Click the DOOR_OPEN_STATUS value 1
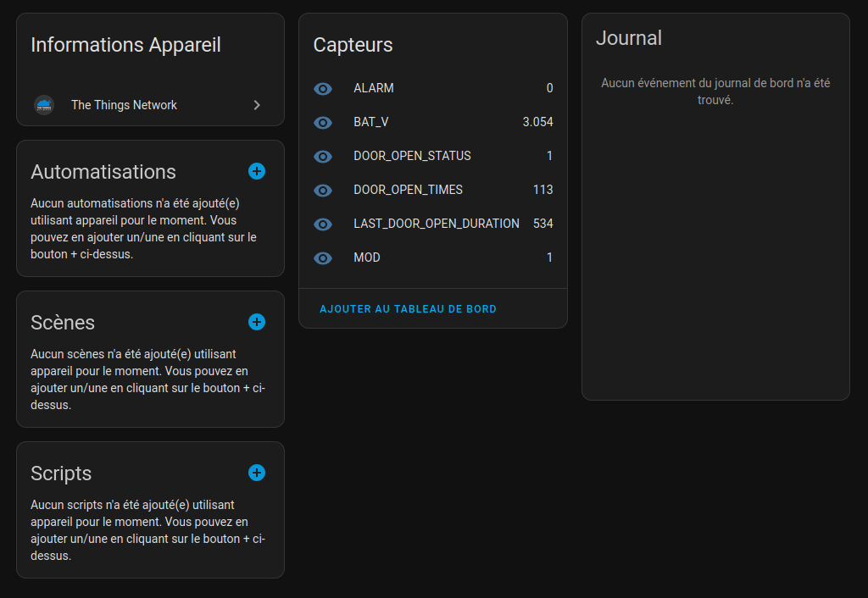868x598 pixels. point(549,156)
